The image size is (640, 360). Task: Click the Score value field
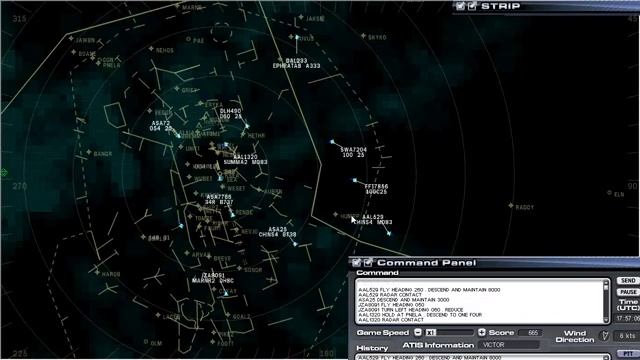[530, 333]
